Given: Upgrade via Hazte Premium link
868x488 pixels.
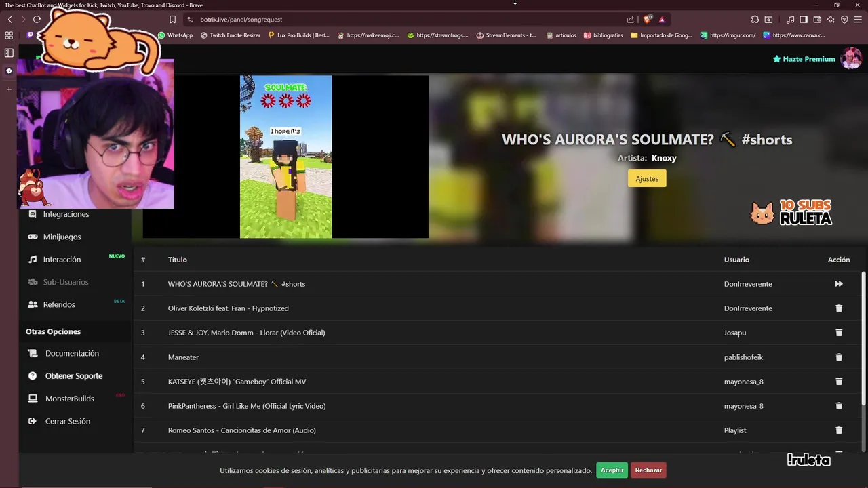Looking at the screenshot, I should pyautogui.click(x=804, y=59).
